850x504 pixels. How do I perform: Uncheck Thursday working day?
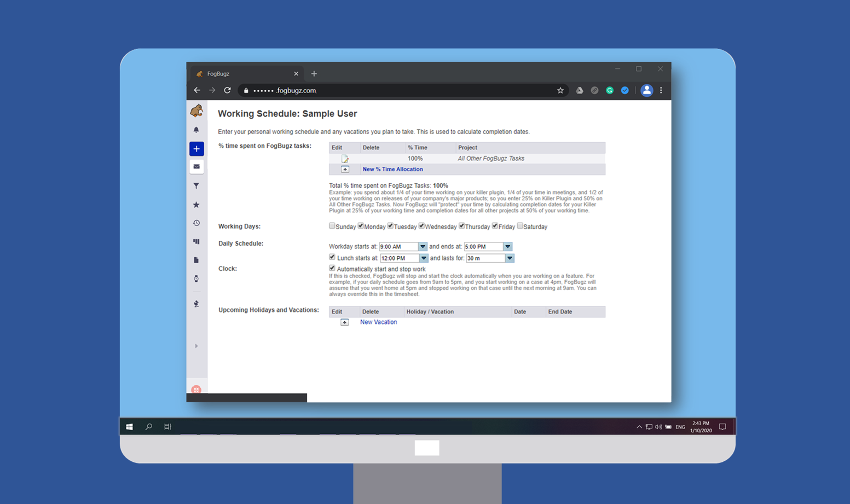[x=461, y=226]
